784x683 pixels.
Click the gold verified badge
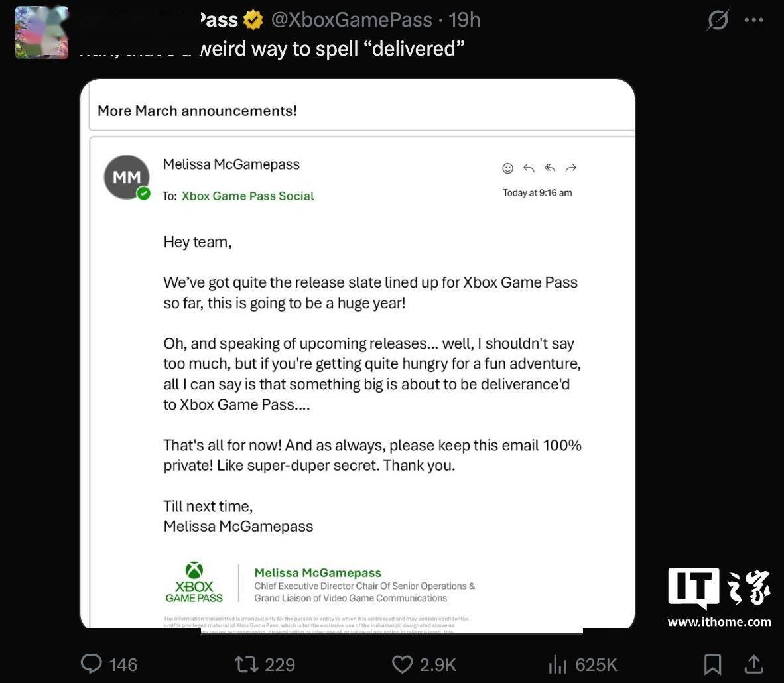tap(253, 20)
